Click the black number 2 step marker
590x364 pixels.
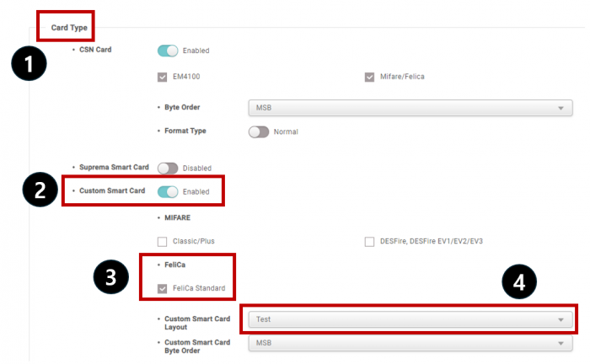point(39,190)
